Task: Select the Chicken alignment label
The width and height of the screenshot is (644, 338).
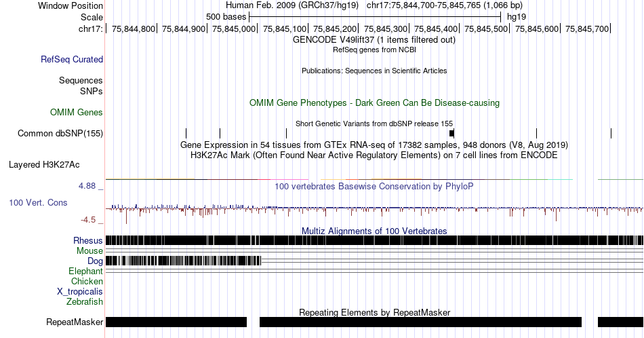Action: point(87,282)
